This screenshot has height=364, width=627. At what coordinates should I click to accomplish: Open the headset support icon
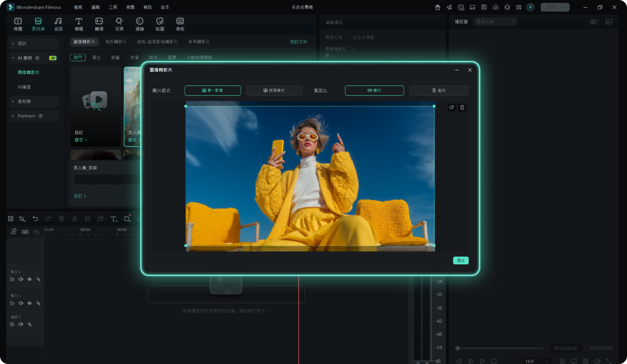click(x=507, y=7)
